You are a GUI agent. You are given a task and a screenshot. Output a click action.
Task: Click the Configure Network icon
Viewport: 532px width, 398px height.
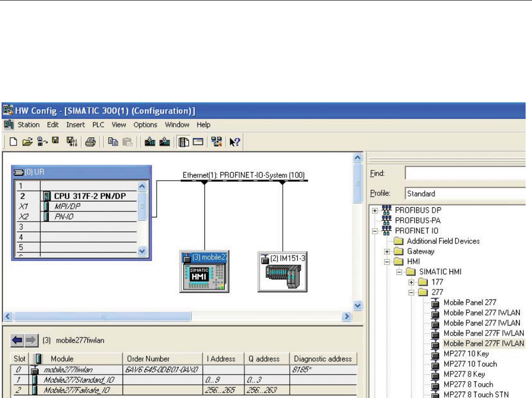coord(216,142)
